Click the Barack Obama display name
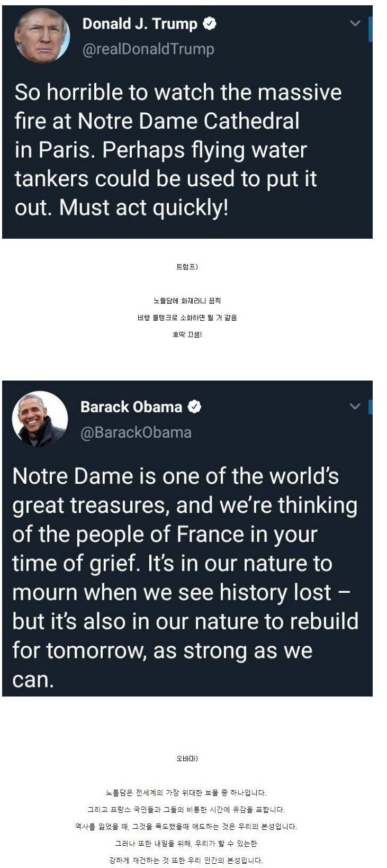 [131, 407]
